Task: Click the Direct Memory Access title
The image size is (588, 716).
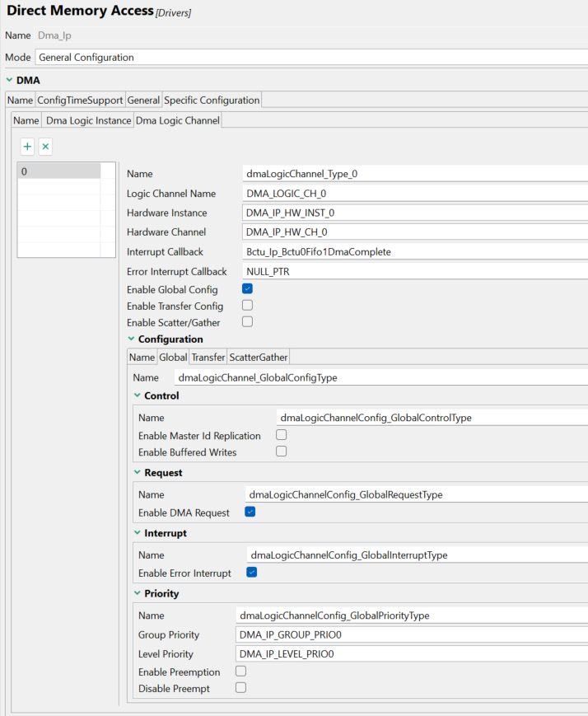Action: coord(80,11)
